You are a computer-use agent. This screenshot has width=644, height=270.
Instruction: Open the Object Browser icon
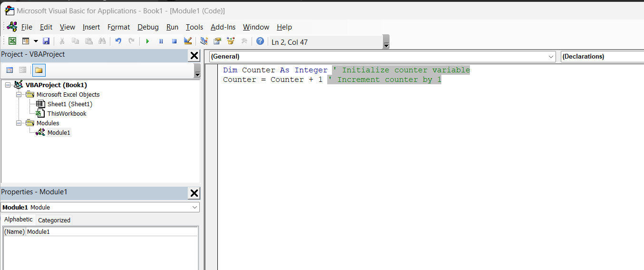[231, 41]
